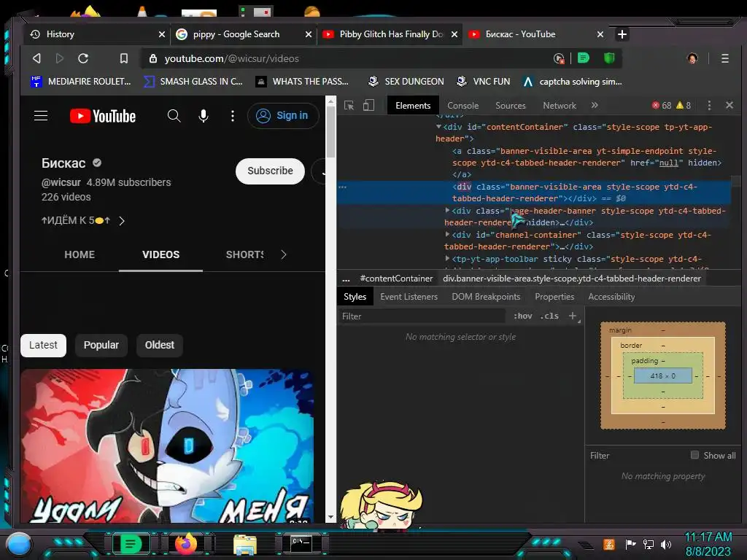
Task: Select the Latest sort chip
Action: [43, 345]
